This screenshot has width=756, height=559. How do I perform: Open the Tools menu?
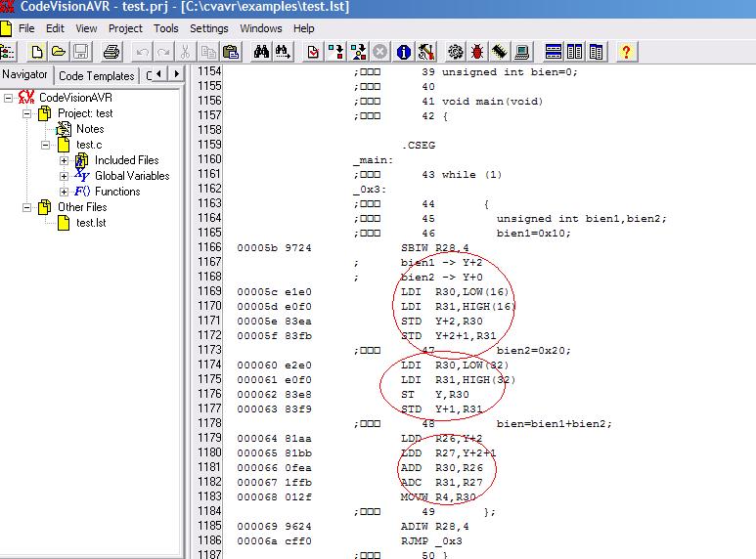tap(166, 28)
